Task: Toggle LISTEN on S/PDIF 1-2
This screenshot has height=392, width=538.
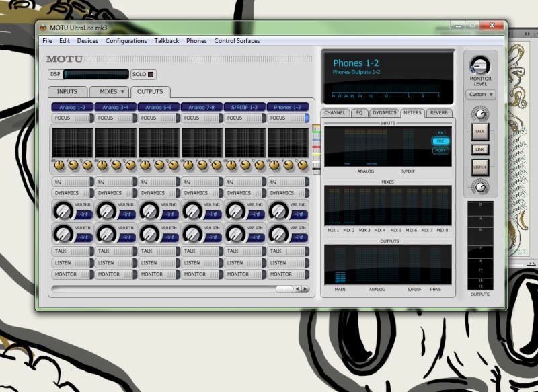Action: pyautogui.click(x=245, y=263)
